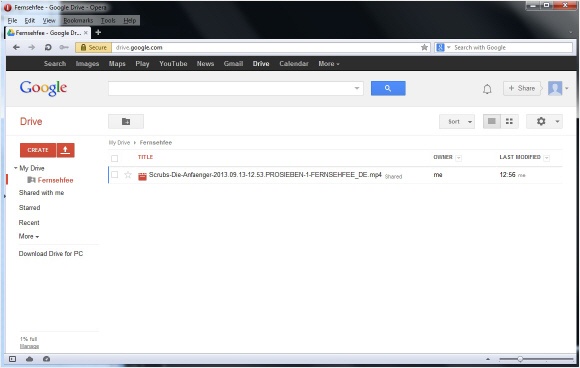Reload the page with the refresh icon
Image resolution: width=580 pixels, height=368 pixels.
point(48,47)
